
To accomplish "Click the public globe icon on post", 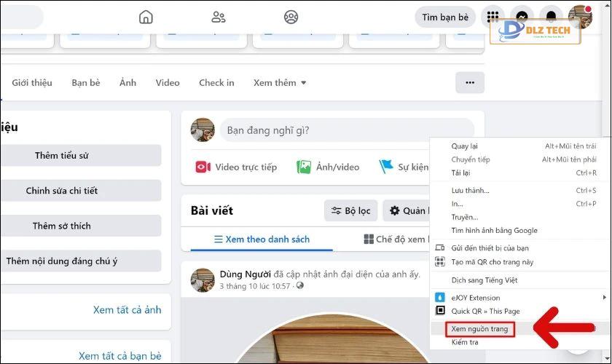I will 300,285.
